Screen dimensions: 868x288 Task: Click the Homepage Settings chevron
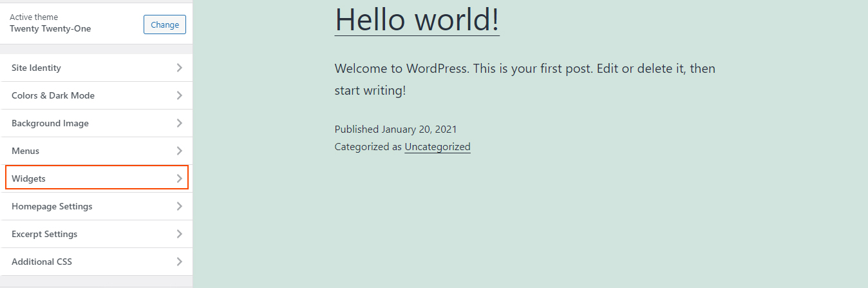point(180,206)
